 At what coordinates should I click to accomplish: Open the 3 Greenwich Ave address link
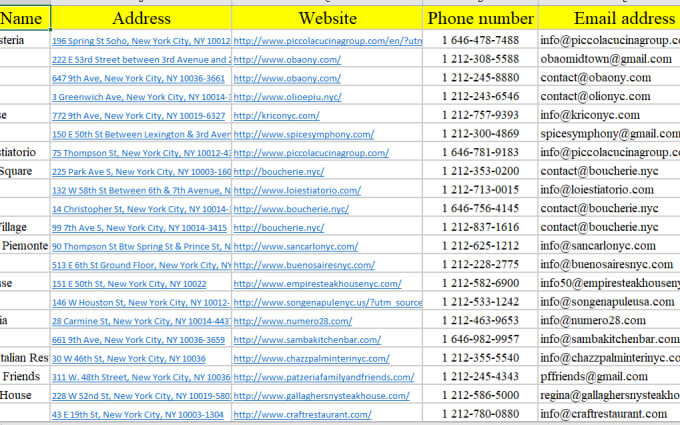[141, 97]
